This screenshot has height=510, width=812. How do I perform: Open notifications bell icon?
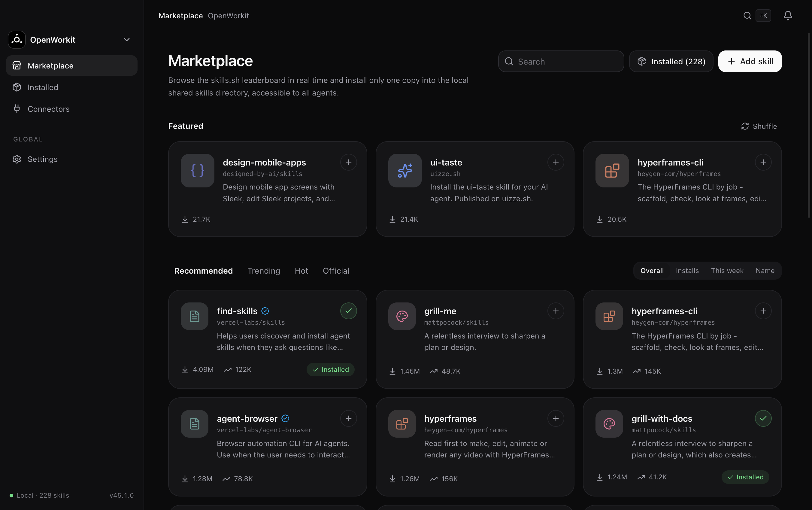[788, 16]
